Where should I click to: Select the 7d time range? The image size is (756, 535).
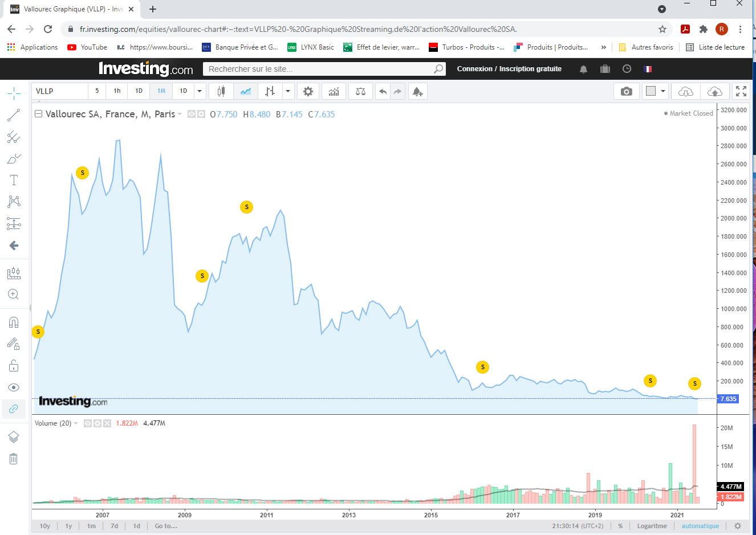coord(114,526)
